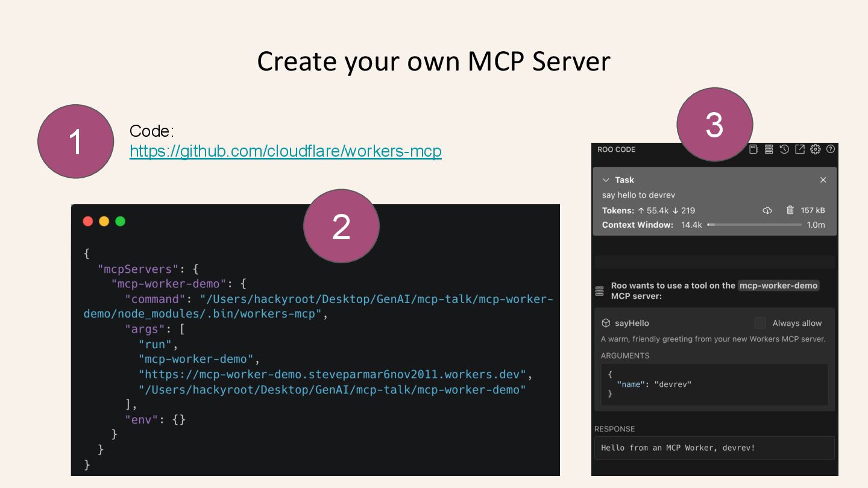Click the "14.4k" context usage value
Viewport: 868px width, 488px height.
[x=691, y=225]
